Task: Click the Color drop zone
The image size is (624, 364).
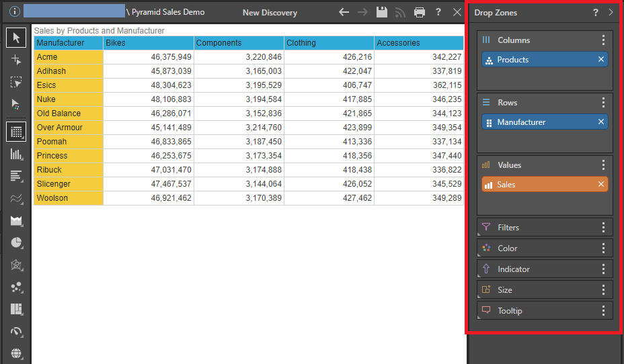Action: click(538, 248)
